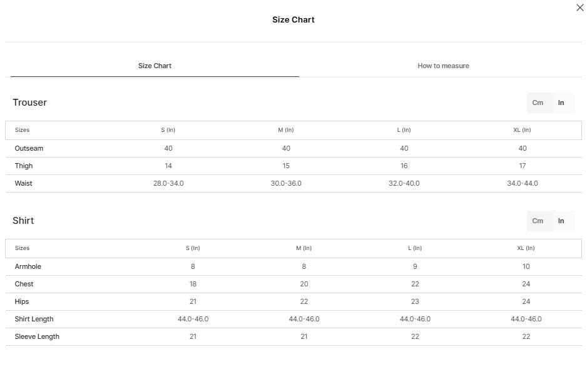The image size is (587, 392).
Task: Click the trouser XL waist value 34.0-44.0
Action: pyautogui.click(x=523, y=183)
